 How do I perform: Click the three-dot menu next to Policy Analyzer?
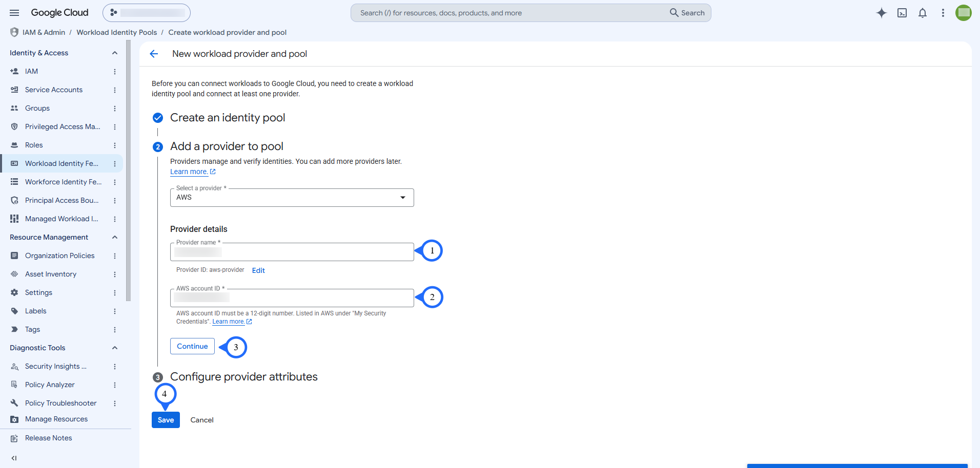tap(115, 385)
